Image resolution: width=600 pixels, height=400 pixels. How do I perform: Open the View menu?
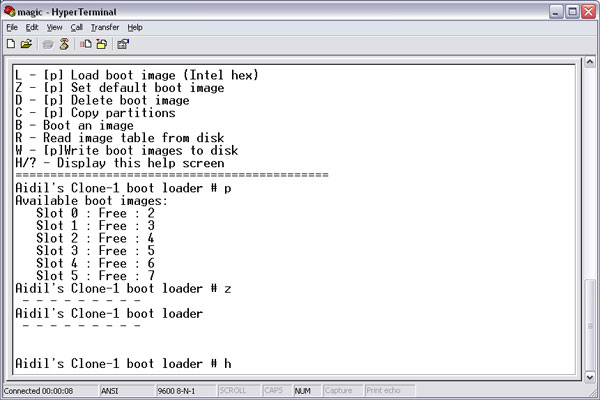pos(54,27)
